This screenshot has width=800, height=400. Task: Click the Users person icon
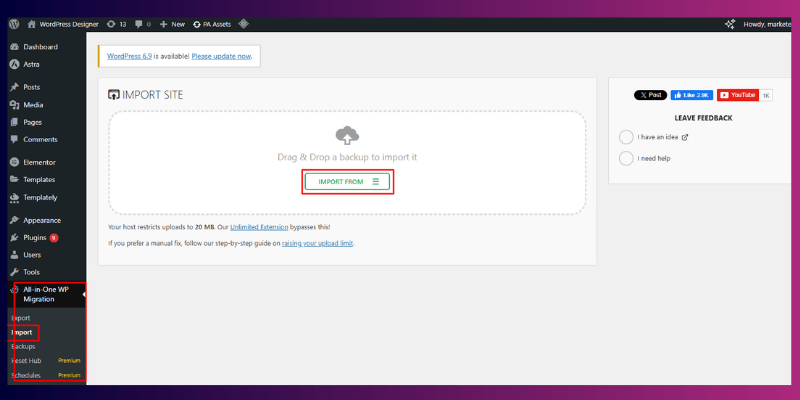pos(14,255)
